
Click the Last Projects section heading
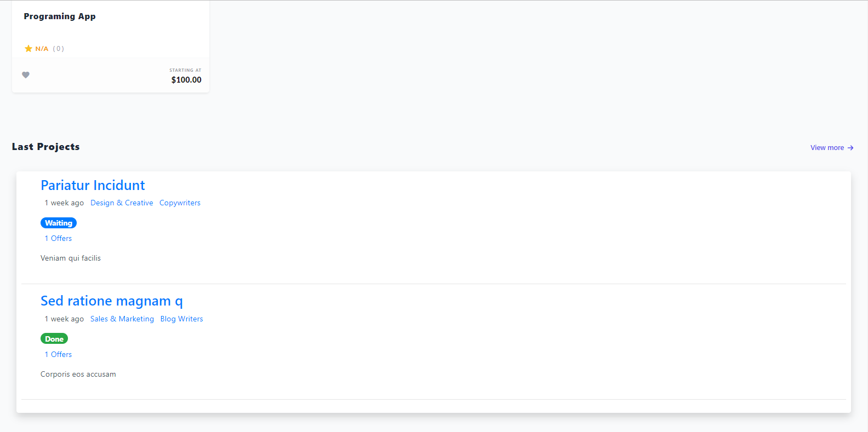[46, 147]
